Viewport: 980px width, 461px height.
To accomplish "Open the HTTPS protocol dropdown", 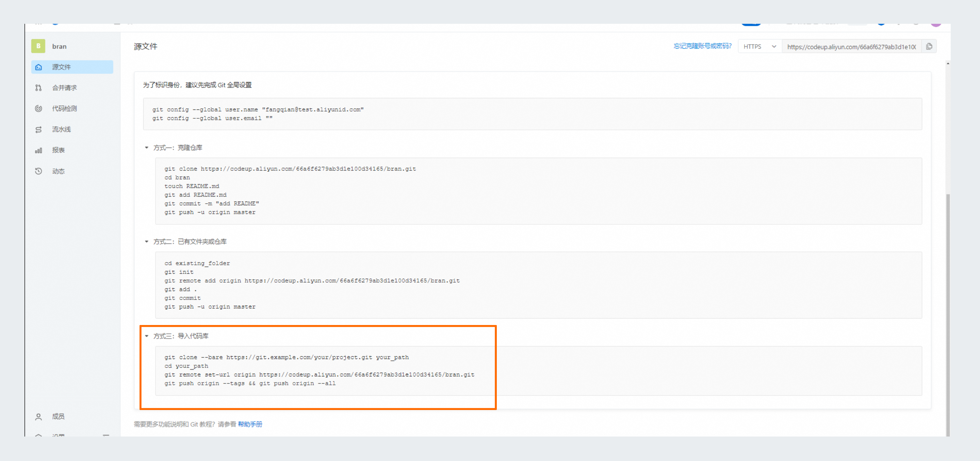I will (x=760, y=46).
